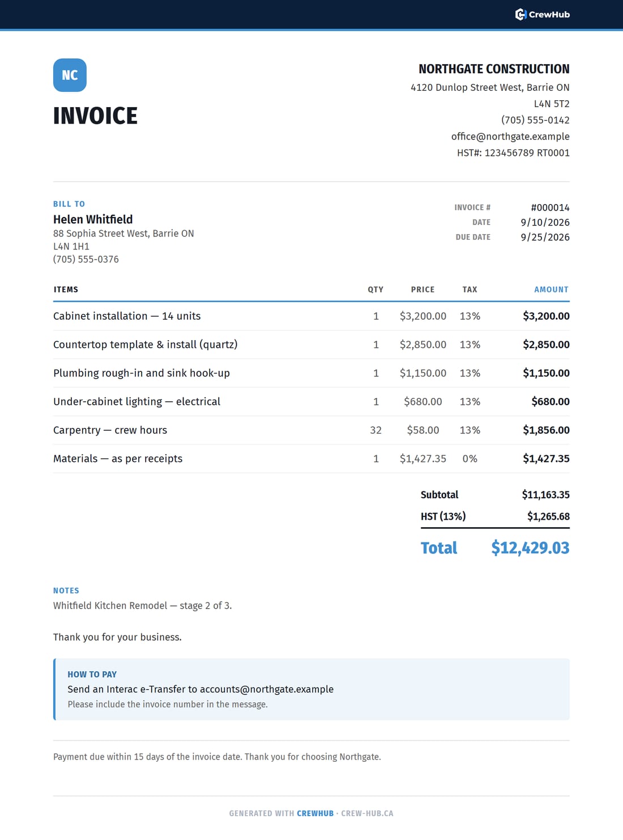Click the $1,427.35 bold amount for Materials
623x840 pixels.
click(x=546, y=459)
